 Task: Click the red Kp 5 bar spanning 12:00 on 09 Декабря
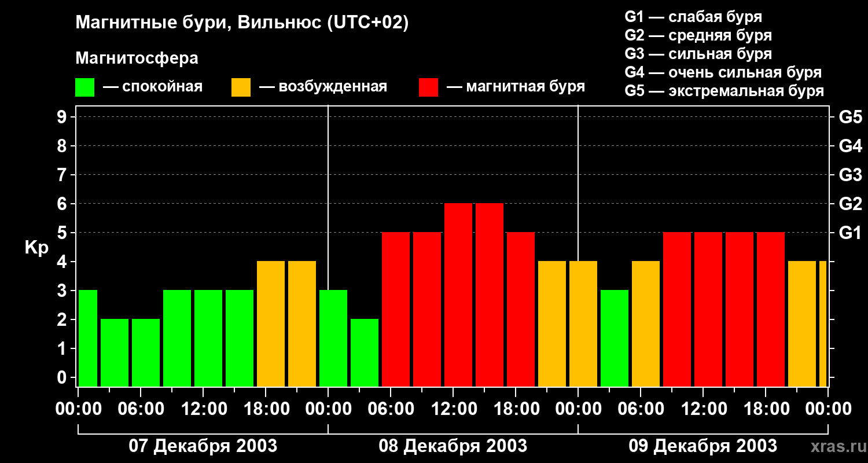708,309
